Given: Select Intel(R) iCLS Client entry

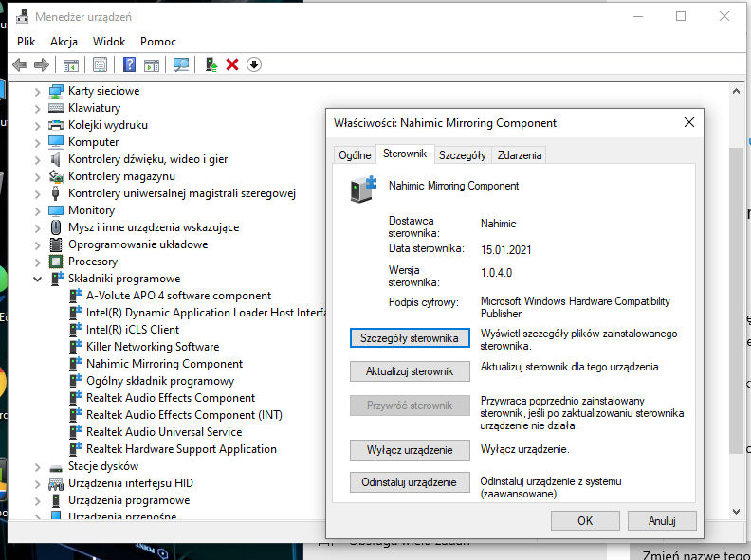Looking at the screenshot, I should pos(133,330).
